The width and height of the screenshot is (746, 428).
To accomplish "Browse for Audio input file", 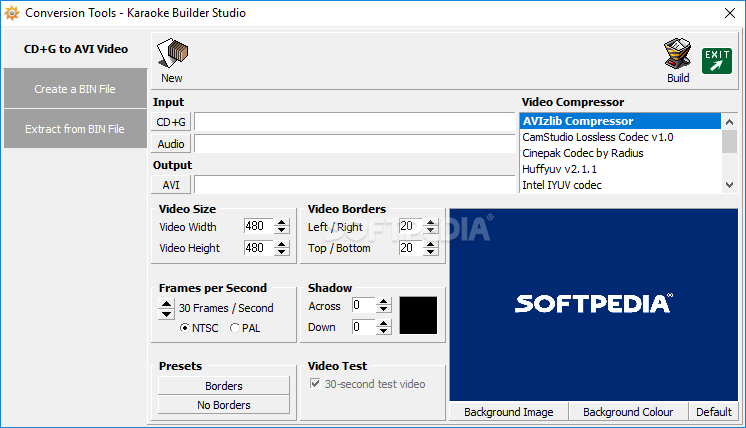I will [x=171, y=144].
